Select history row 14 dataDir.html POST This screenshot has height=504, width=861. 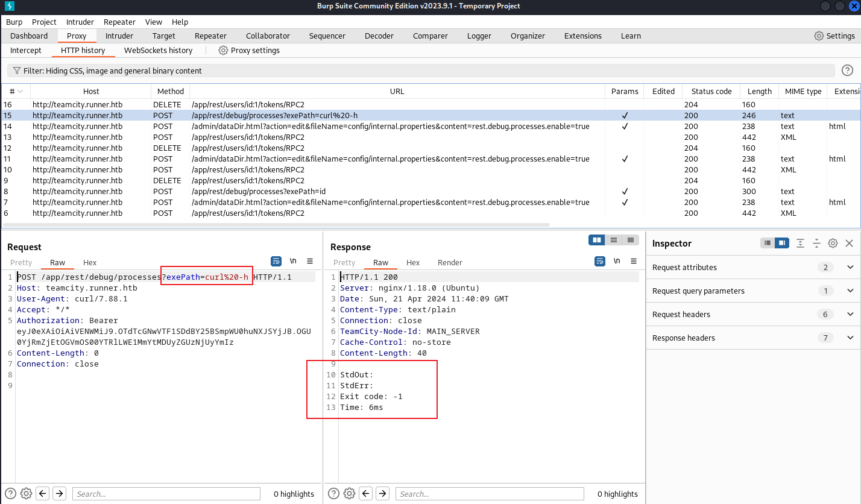[x=430, y=126]
